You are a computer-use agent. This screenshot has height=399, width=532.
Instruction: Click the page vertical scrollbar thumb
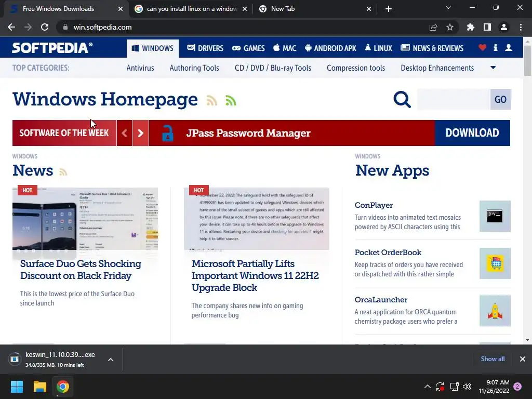click(x=527, y=60)
